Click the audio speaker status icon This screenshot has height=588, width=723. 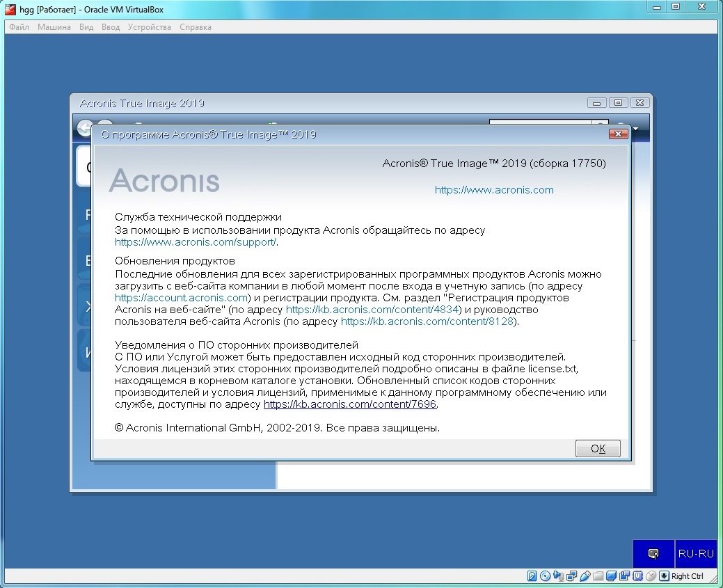click(x=558, y=576)
